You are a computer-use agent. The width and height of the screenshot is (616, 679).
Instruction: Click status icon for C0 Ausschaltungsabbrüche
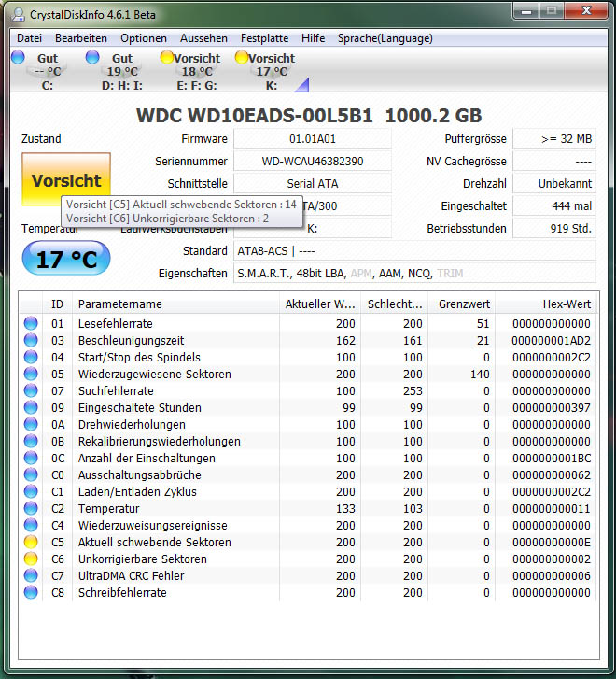[x=31, y=474]
